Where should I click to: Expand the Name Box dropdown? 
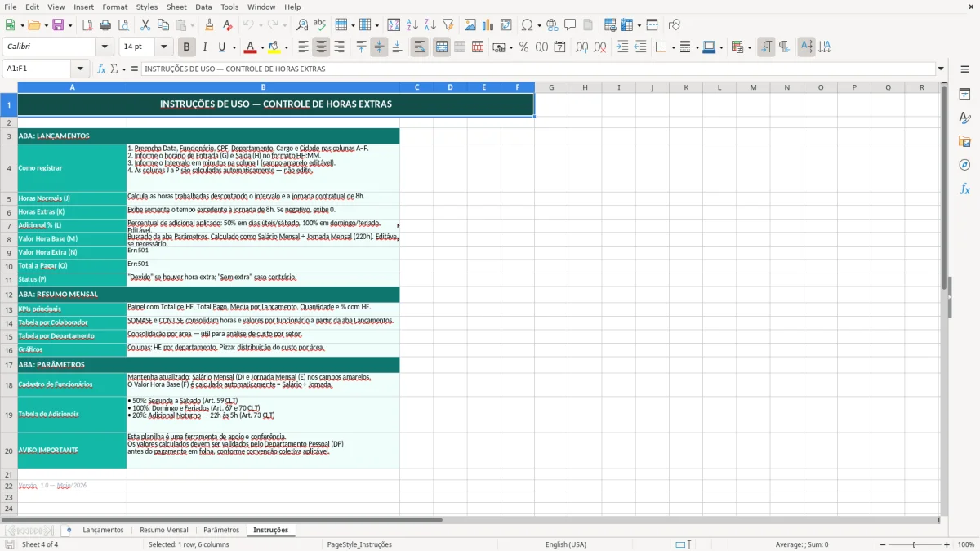[80, 69]
